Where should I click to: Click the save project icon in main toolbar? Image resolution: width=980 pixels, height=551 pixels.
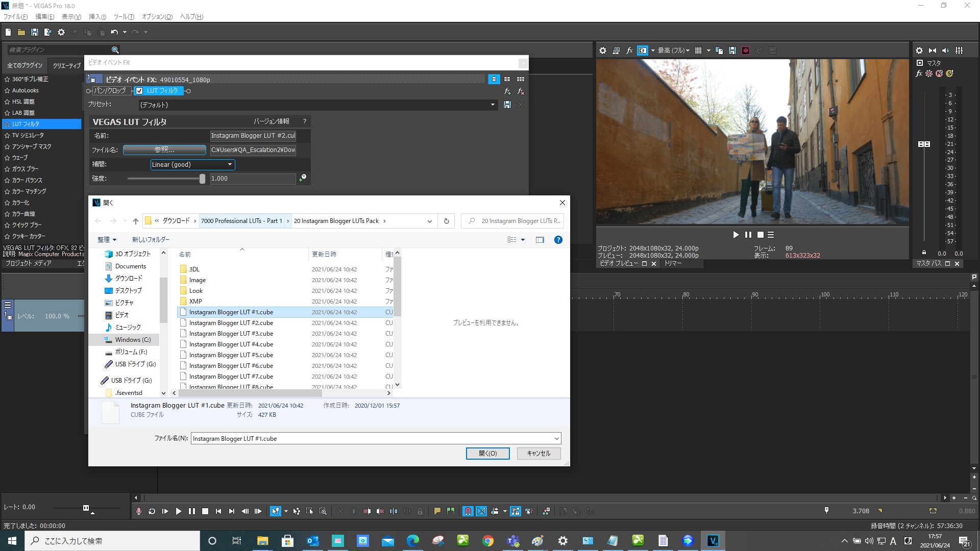(35, 32)
